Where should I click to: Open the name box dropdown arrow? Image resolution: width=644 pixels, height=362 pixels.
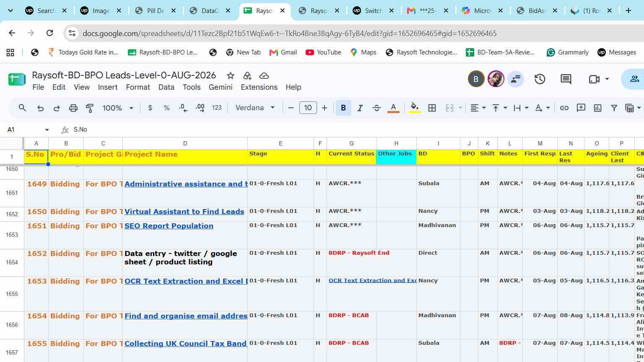[47, 130]
